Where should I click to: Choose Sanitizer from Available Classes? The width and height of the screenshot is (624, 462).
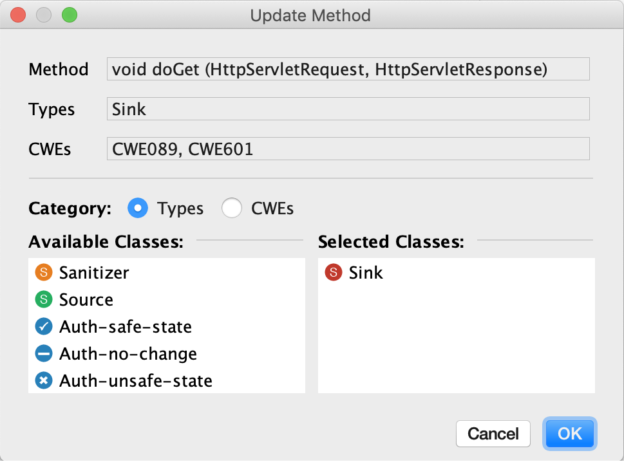[166, 273]
